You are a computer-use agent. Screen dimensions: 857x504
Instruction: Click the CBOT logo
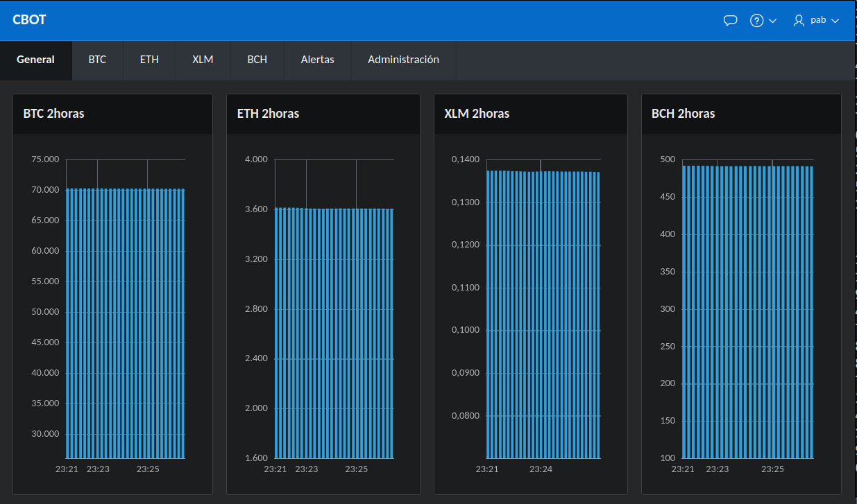(x=29, y=19)
